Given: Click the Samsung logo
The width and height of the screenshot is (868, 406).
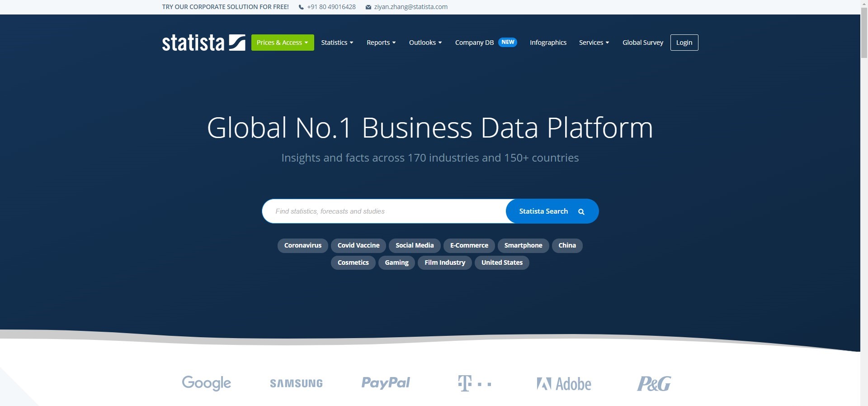Looking at the screenshot, I should coord(296,383).
